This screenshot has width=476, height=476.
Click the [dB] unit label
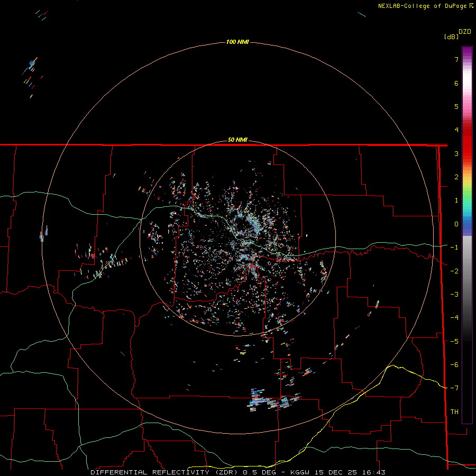click(x=451, y=37)
